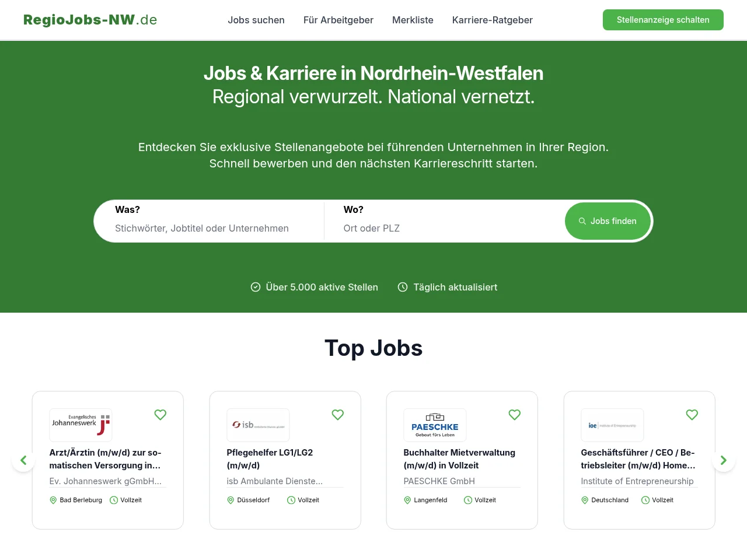Click the Düsseldorf location pin icon
This screenshot has width=747, height=560.
[x=231, y=501]
